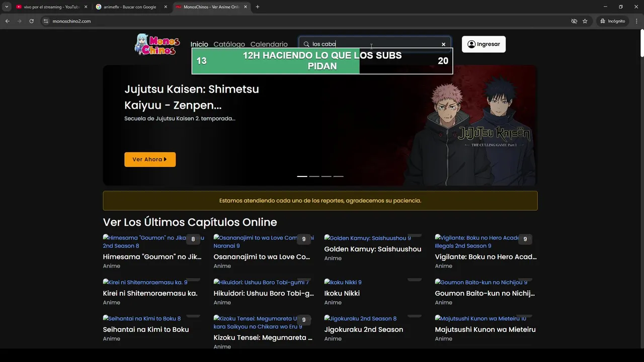644x362 pixels.
Task: Open the Majutsushi Kunon wa Mieteiru 10 thumbnail
Action: coord(480,318)
